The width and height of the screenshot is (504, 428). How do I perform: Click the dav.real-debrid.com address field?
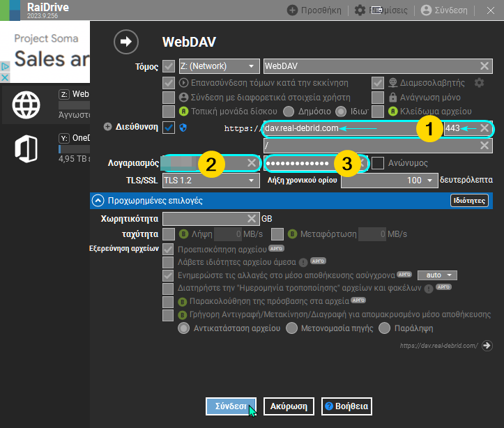[x=352, y=128]
